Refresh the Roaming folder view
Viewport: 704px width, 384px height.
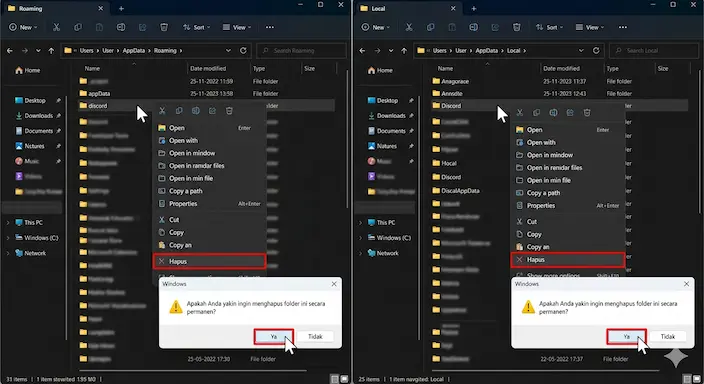(x=243, y=50)
